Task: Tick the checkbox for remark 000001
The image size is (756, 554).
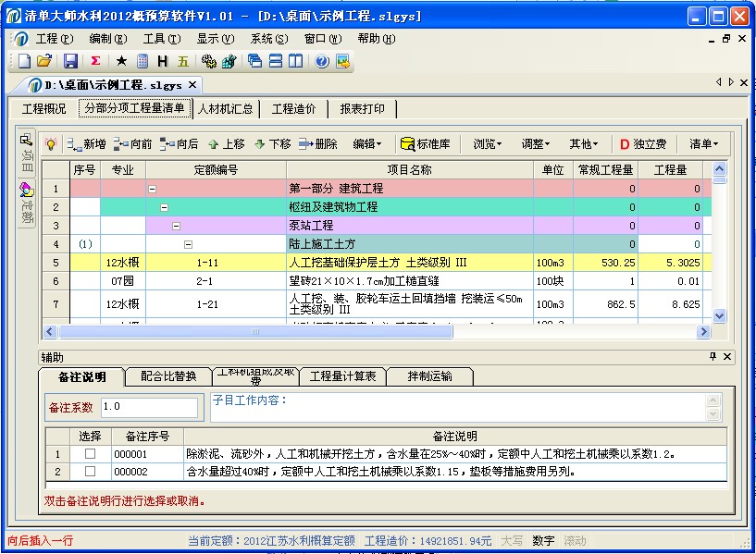Action: (90, 454)
